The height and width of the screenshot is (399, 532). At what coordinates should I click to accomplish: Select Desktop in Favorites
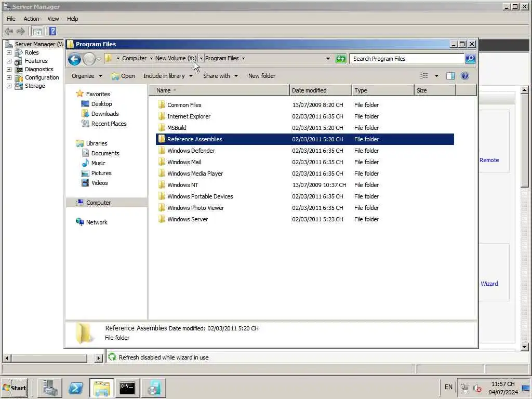(101, 104)
